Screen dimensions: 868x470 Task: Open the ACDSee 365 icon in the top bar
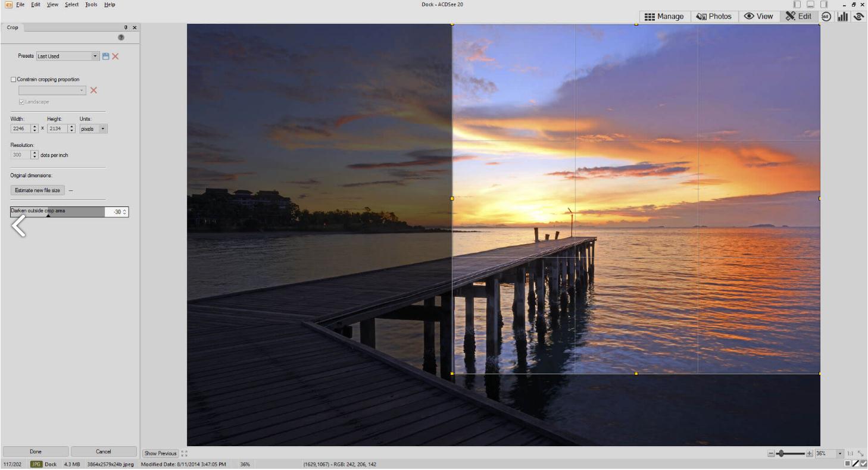826,17
